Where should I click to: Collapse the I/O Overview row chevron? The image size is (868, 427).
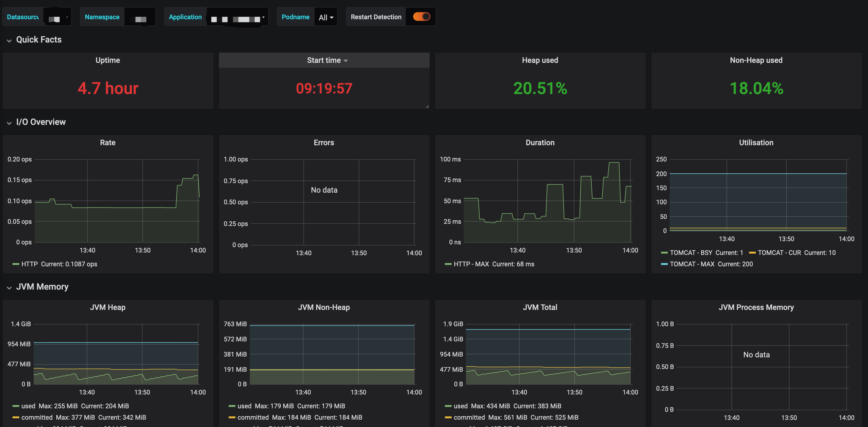9,123
